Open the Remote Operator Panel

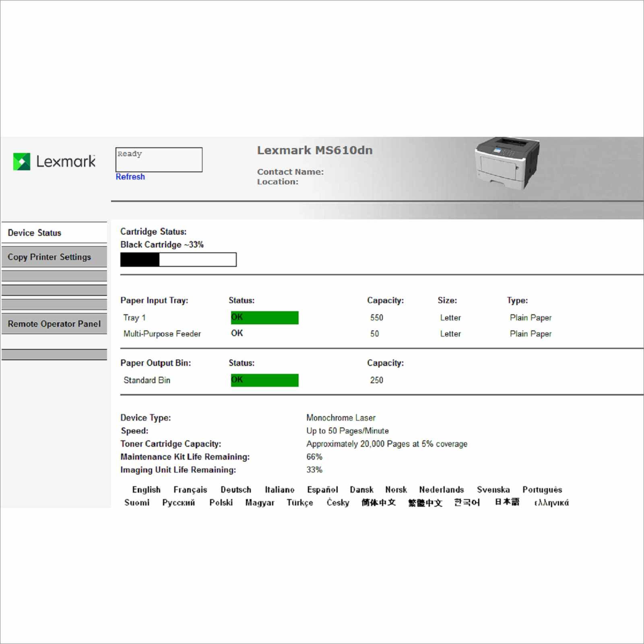(54, 324)
